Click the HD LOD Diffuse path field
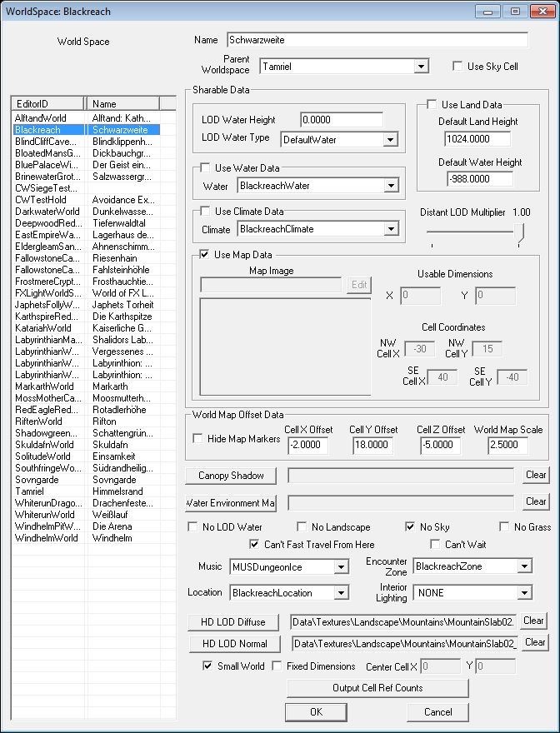The height and width of the screenshot is (733, 560). [403, 622]
